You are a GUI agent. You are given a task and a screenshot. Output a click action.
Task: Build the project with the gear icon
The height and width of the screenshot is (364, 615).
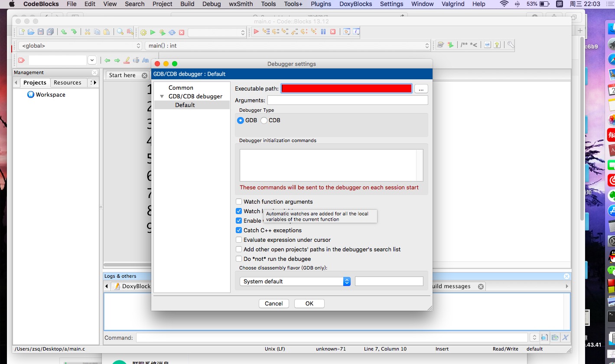143,32
